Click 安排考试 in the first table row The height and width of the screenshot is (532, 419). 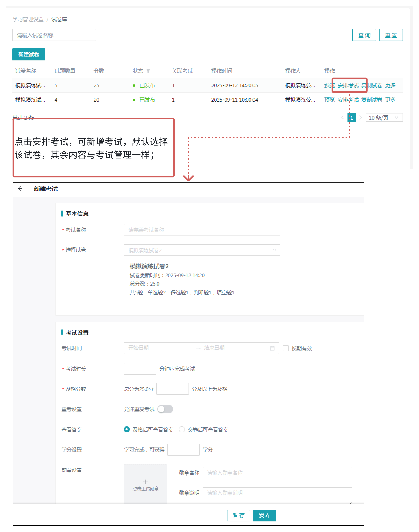[348, 85]
